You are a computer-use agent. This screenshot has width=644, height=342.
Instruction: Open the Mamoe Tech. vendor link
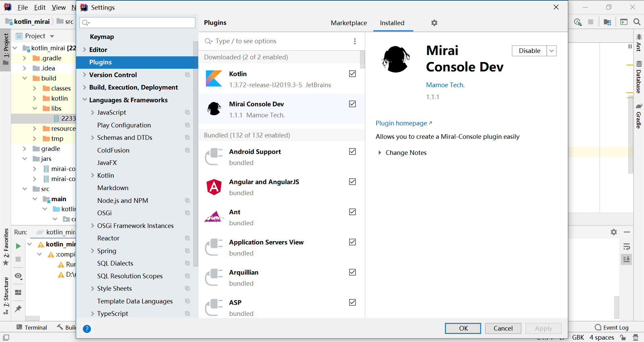(x=445, y=85)
